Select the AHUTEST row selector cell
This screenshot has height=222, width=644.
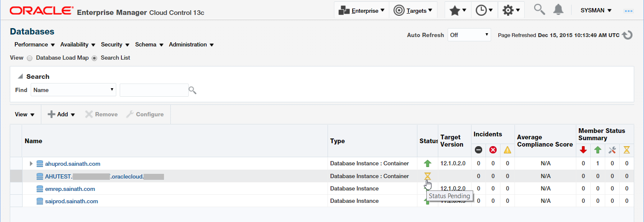[x=16, y=176]
